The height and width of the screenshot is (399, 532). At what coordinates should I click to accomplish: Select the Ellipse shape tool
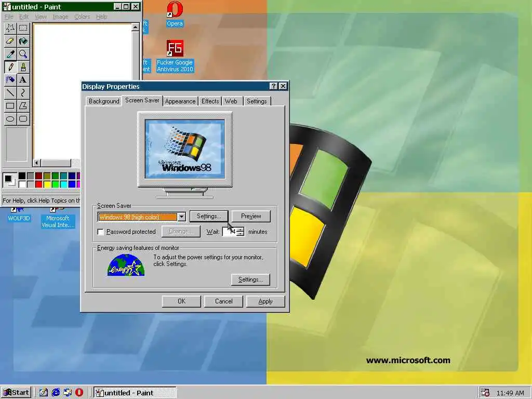[10, 119]
